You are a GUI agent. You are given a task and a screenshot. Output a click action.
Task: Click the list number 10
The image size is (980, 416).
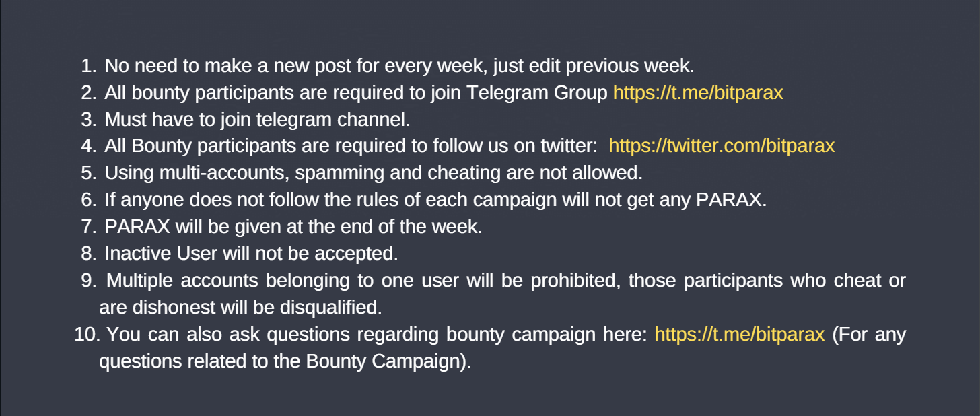(x=87, y=334)
